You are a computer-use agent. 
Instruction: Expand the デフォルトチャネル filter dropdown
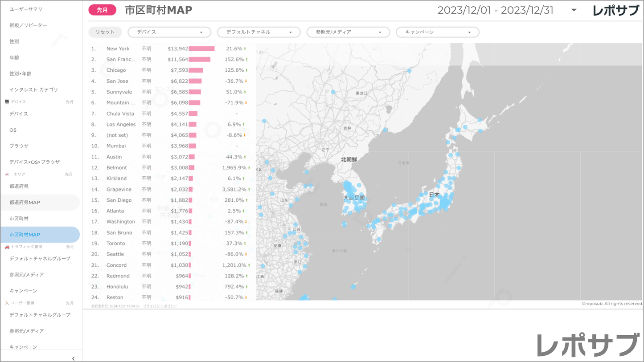(258, 32)
